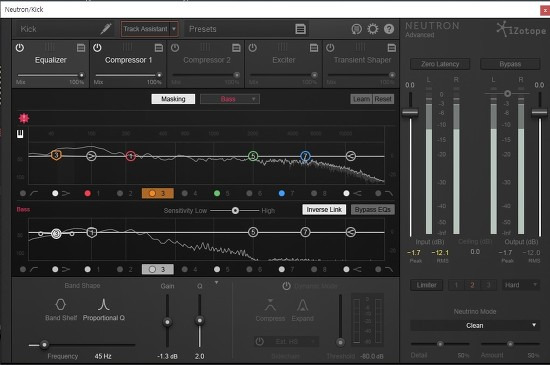Screen dimensions: 550x365
Task: Click the Sensitivity slider handle
Action: point(235,210)
